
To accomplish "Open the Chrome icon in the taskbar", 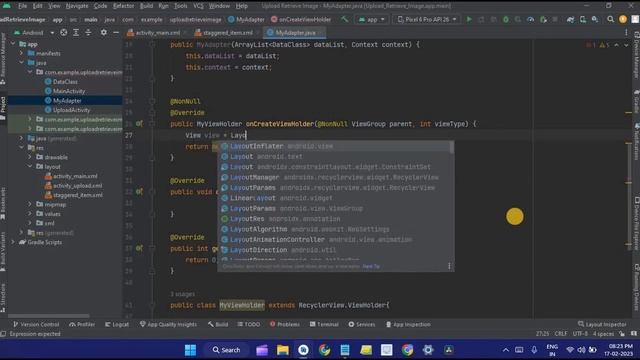I will click(324, 350).
